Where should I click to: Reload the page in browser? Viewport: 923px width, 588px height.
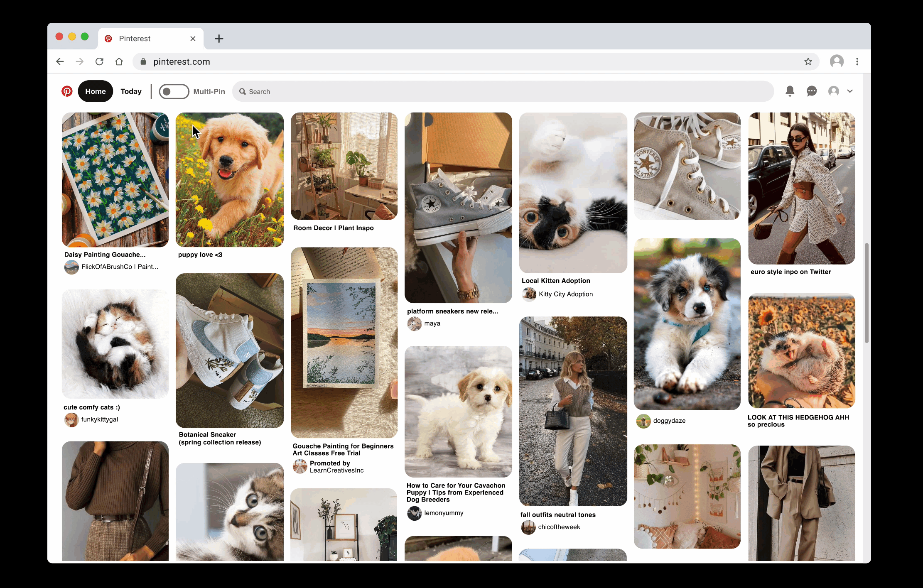99,62
